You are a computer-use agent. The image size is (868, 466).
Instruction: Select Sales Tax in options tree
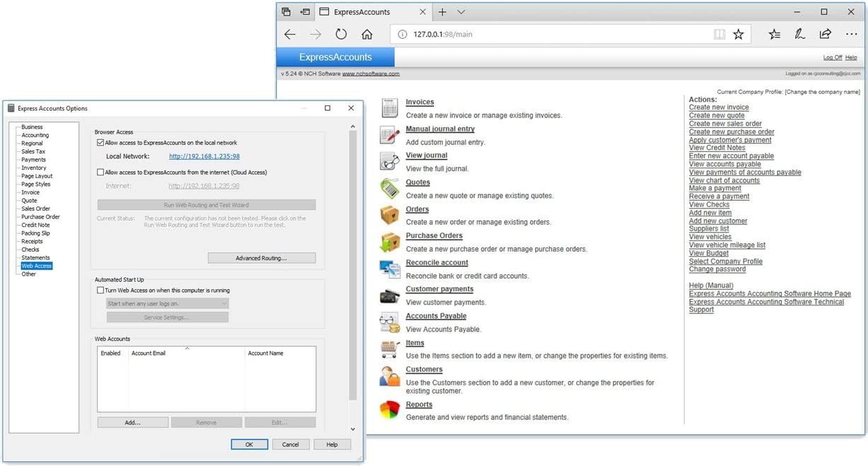tap(33, 151)
